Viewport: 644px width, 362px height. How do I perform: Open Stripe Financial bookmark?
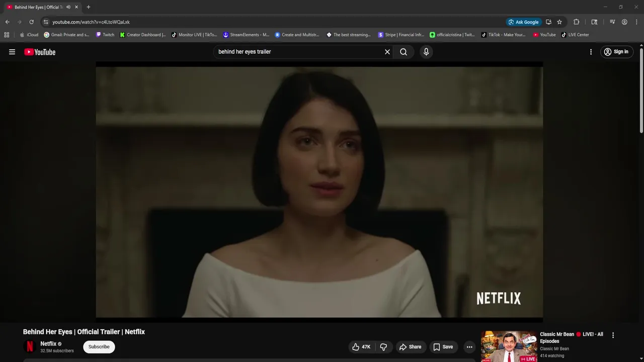pos(401,35)
